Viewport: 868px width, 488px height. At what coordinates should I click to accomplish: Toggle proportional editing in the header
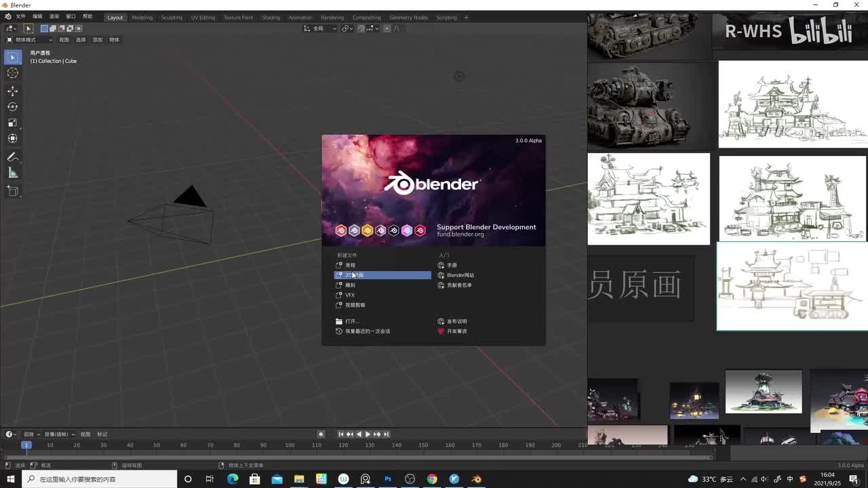[x=387, y=28]
